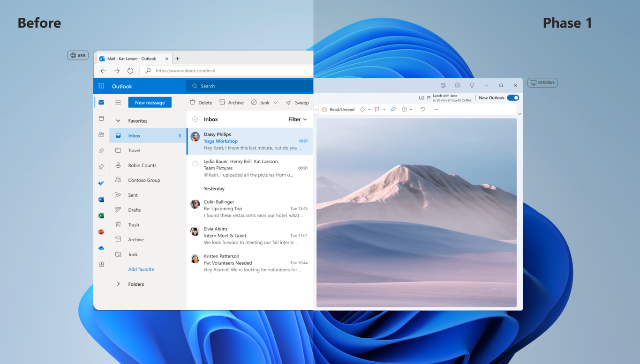The width and height of the screenshot is (640, 364).
Task: Expand the Folders section
Action: point(118,284)
